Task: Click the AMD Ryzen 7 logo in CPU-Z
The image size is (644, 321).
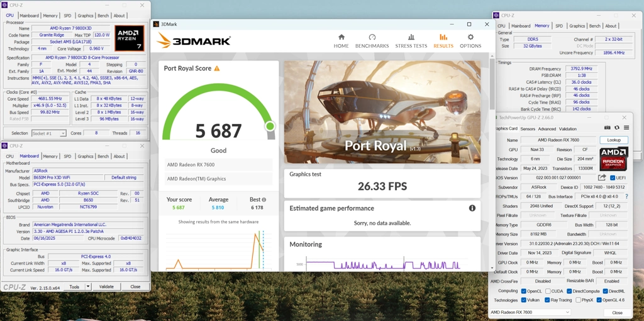Action: (130, 38)
